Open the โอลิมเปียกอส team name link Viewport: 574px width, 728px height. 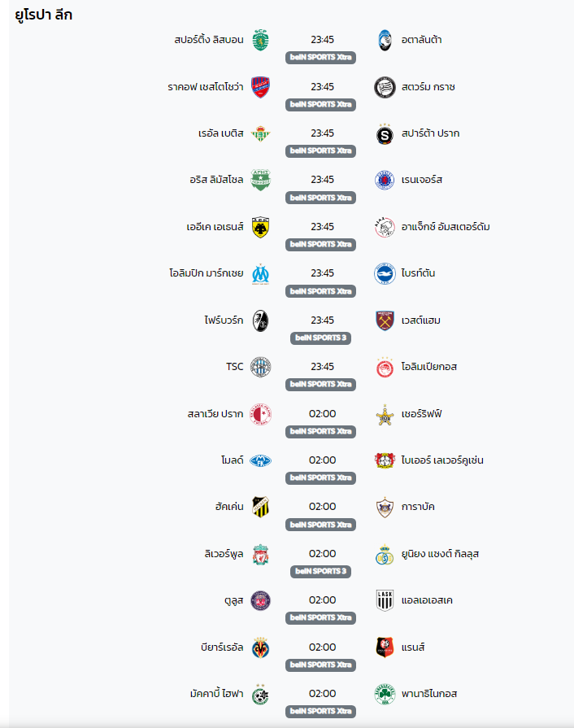pos(428,367)
